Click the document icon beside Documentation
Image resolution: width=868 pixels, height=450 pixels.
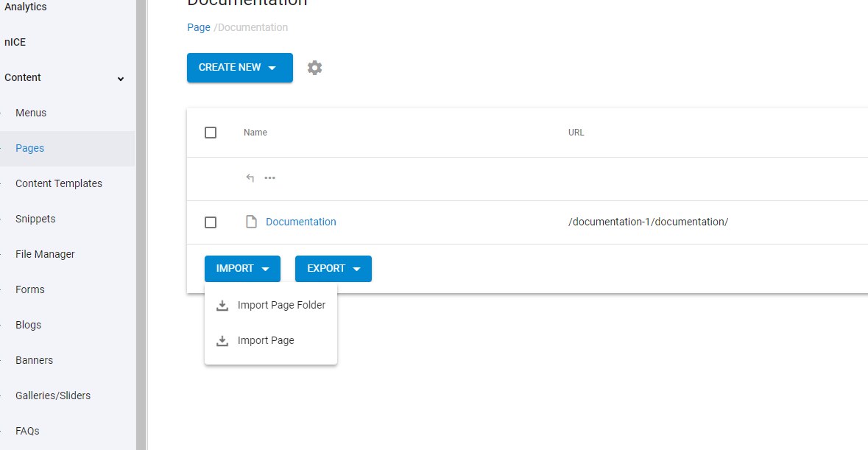(250, 222)
